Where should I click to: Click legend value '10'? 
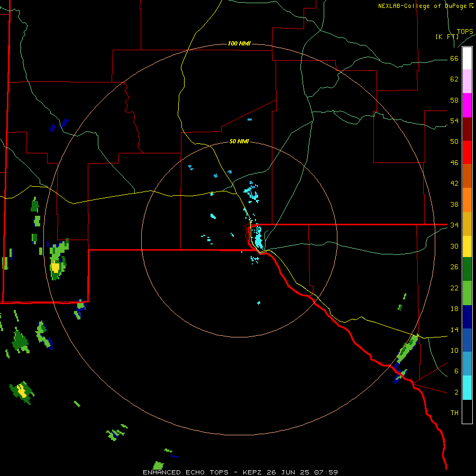(x=454, y=350)
